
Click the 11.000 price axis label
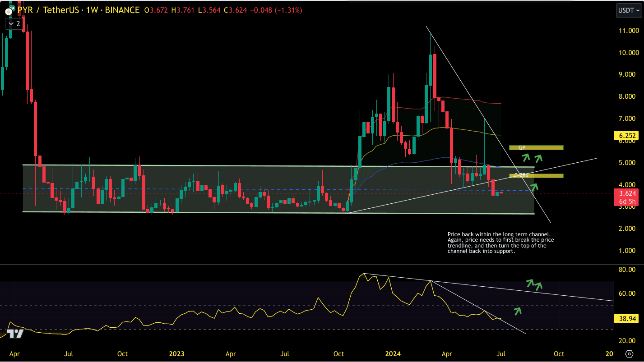pyautogui.click(x=628, y=31)
